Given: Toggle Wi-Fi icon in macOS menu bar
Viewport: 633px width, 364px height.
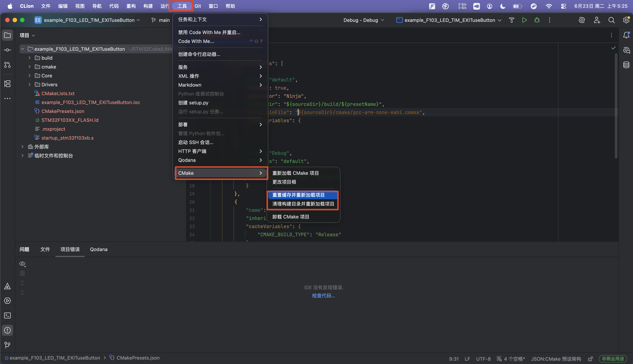Looking at the screenshot, I should [549, 6].
